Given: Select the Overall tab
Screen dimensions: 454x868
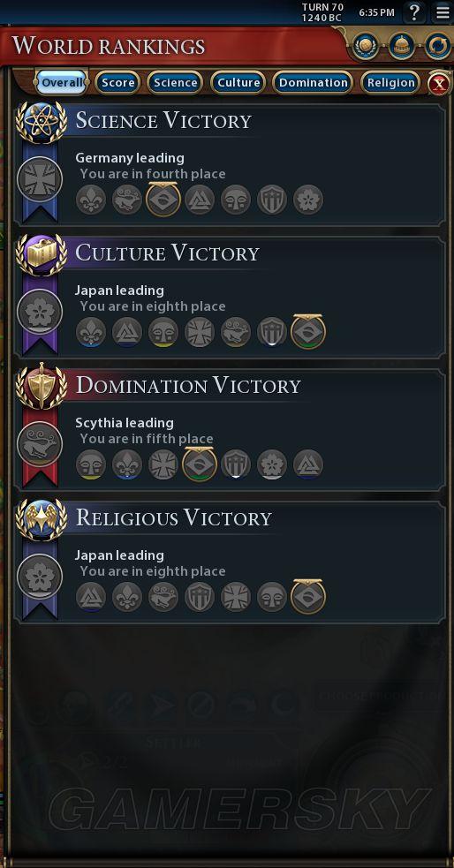Looking at the screenshot, I should coord(62,83).
